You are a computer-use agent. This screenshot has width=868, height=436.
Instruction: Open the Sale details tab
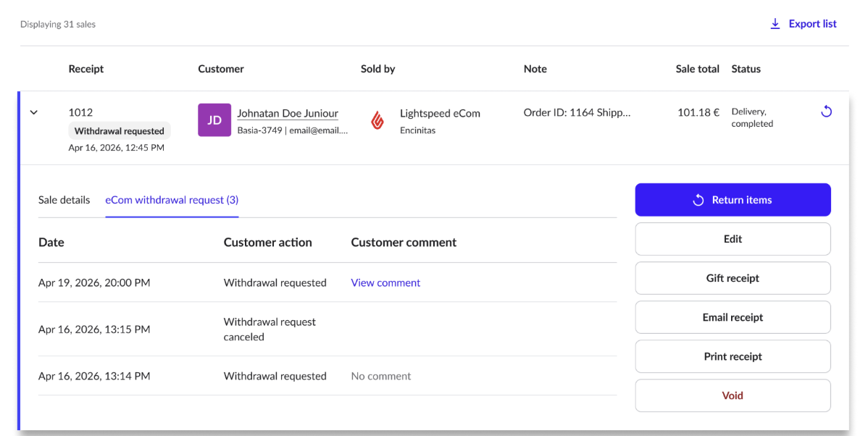pos(64,200)
